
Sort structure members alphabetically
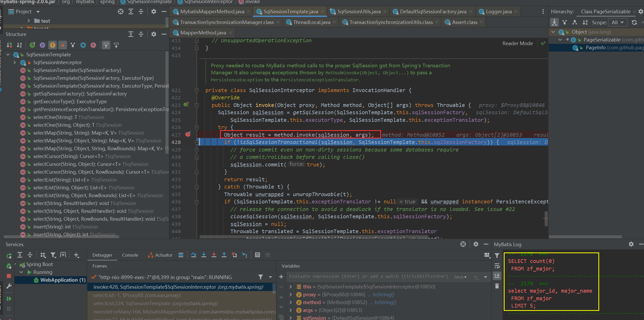tap(19, 45)
